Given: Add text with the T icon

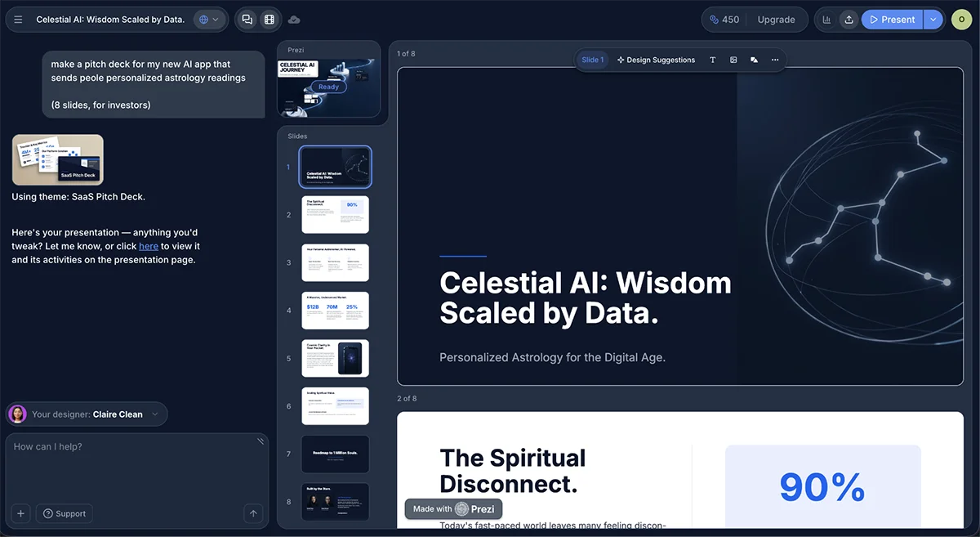Looking at the screenshot, I should (713, 60).
